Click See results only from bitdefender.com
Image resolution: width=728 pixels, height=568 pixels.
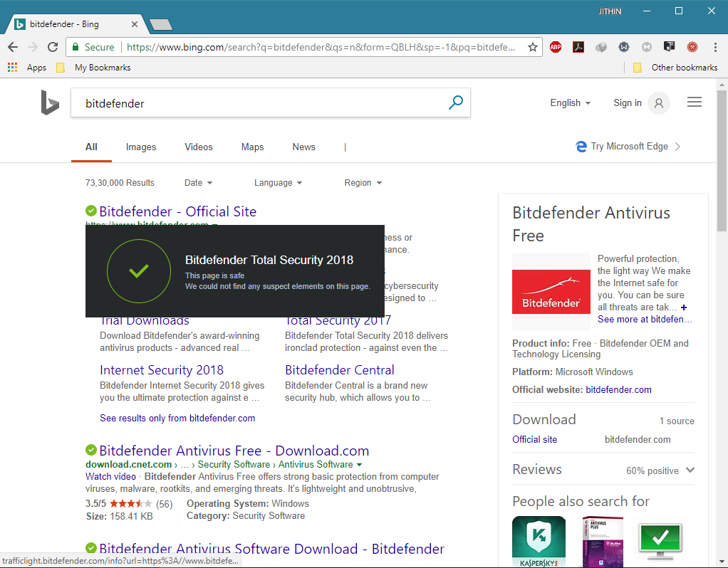pos(177,418)
